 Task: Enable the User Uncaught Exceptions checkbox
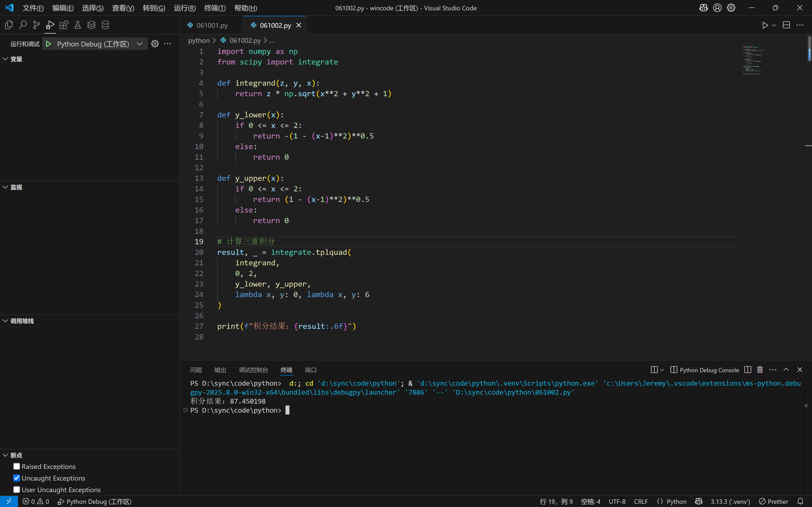17,490
